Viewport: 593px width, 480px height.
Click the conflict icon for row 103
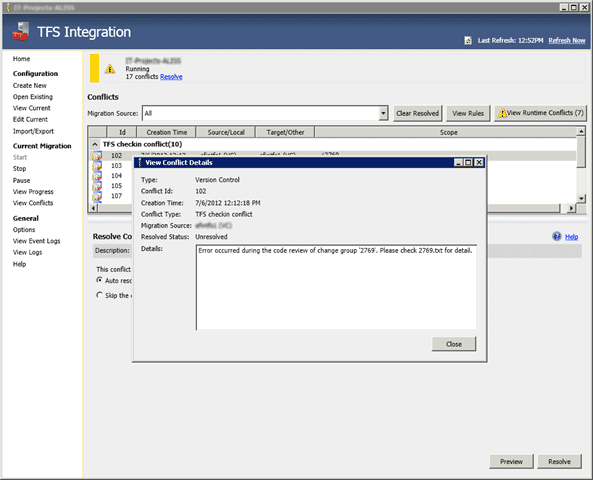pyautogui.click(x=97, y=166)
